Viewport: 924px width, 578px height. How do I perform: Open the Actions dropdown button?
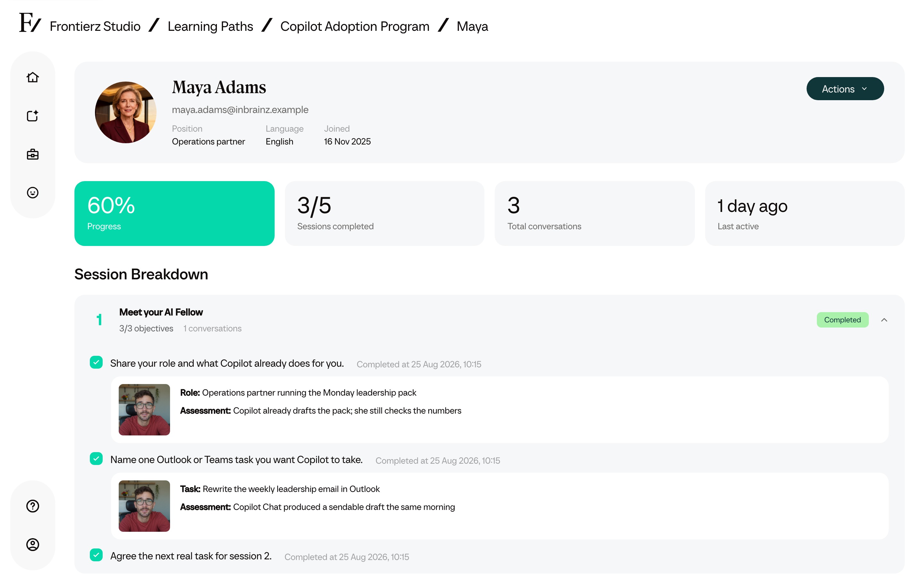pyautogui.click(x=844, y=89)
